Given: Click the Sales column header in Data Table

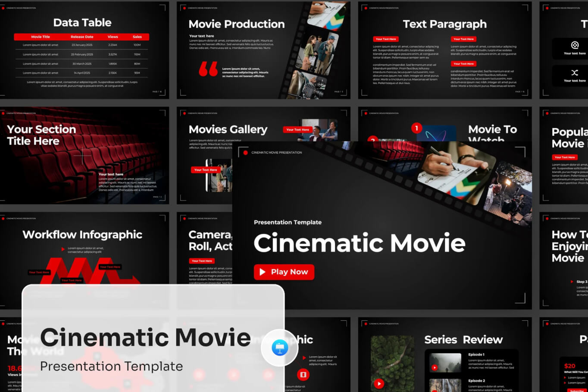Looking at the screenshot, I should tap(137, 37).
